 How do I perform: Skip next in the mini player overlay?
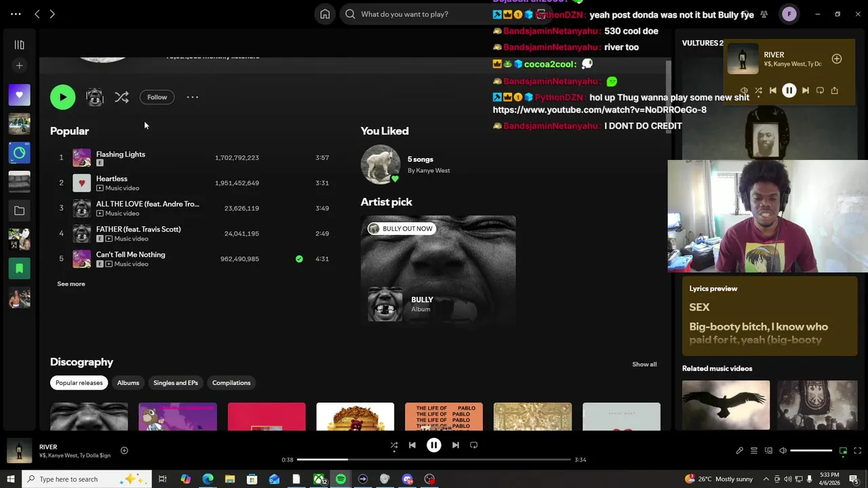(x=805, y=90)
